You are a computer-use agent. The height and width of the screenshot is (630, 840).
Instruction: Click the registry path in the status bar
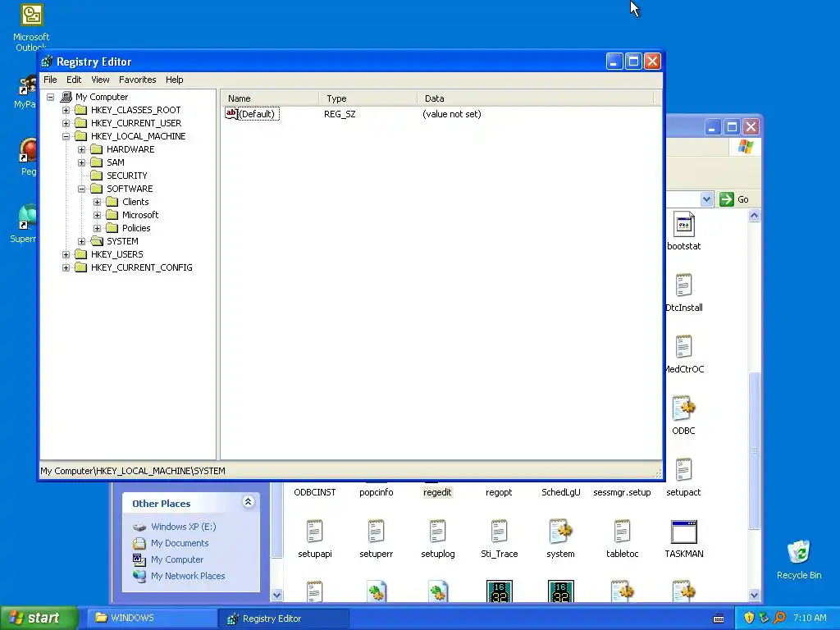pos(133,471)
